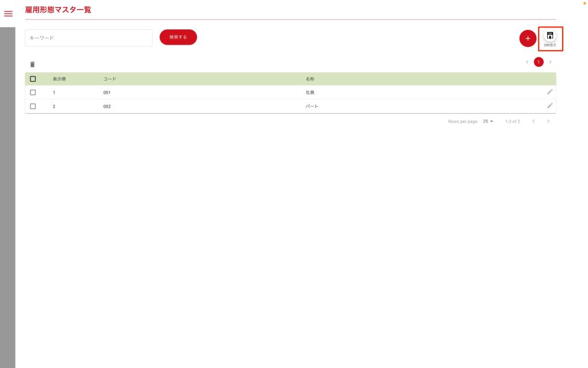Image resolution: width=588 pixels, height=368 pixels.
Task: Toggle the select-all header checkbox
Action: [33, 79]
